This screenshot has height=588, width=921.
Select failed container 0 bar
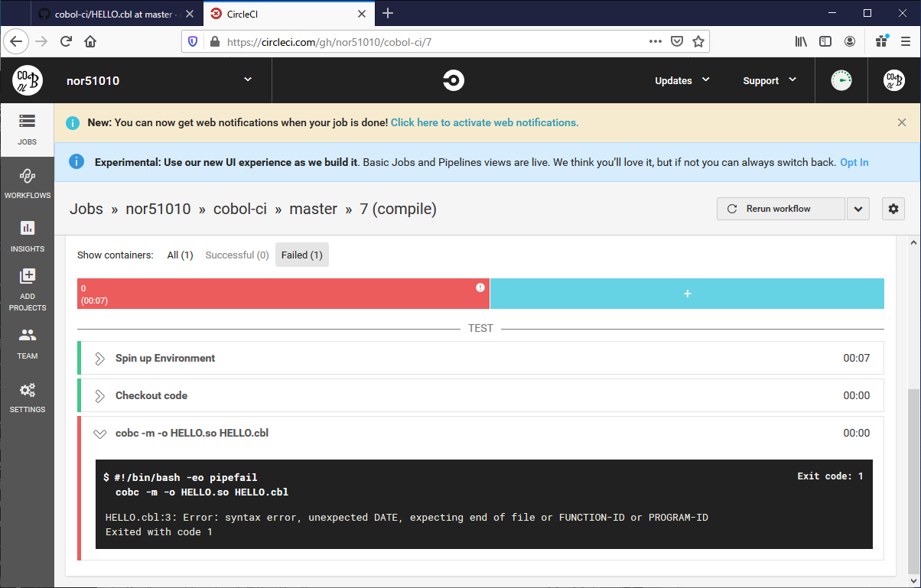point(283,294)
